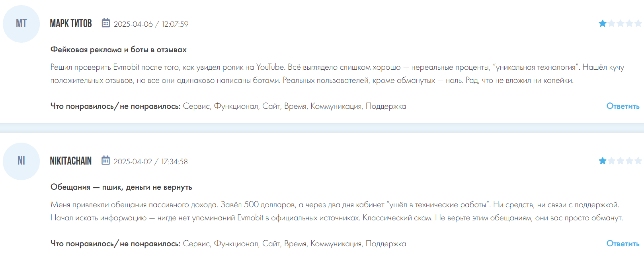Click the timestamp 2025-04-02 / 17:34:58

click(x=150, y=162)
